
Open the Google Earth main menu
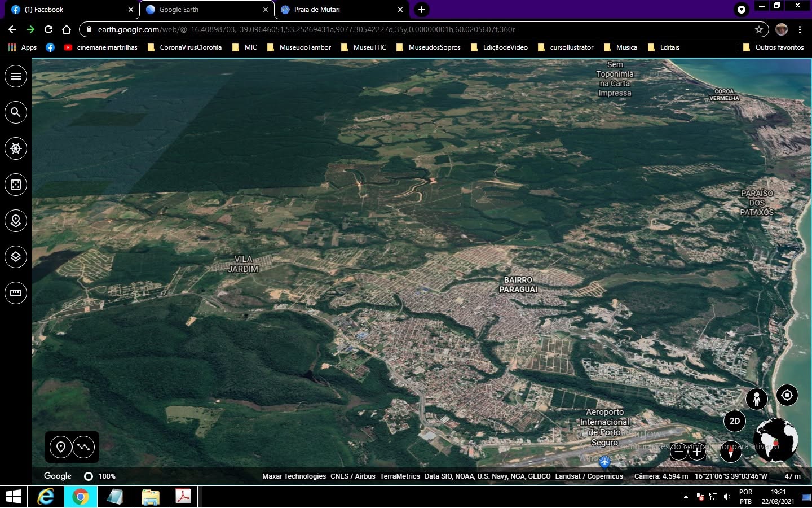[x=16, y=76]
